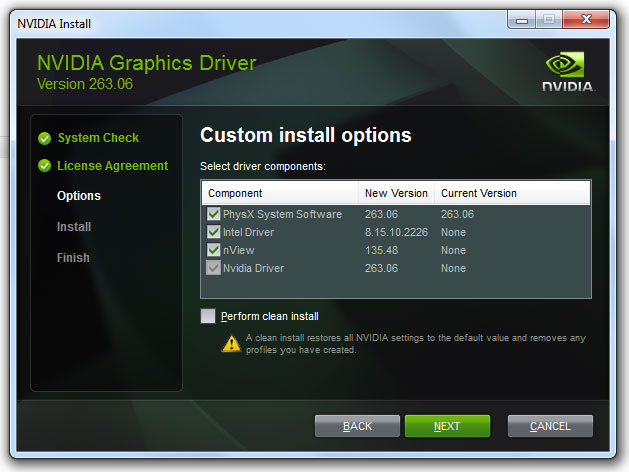The image size is (629, 472).
Task: Go back with the BACK button
Action: point(357,426)
